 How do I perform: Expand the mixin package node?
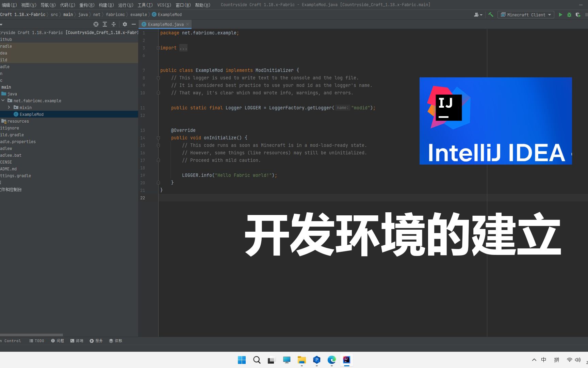tap(9, 107)
